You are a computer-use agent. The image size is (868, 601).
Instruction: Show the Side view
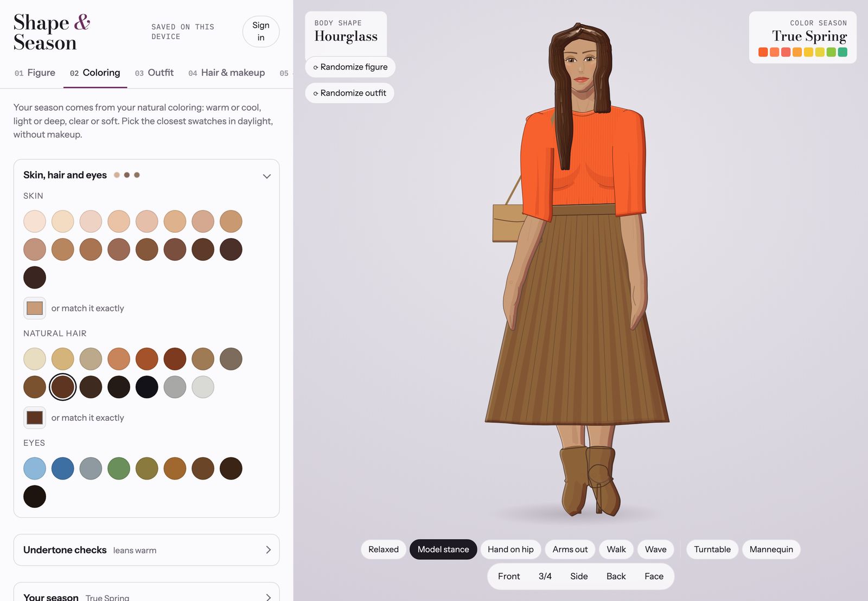click(579, 577)
